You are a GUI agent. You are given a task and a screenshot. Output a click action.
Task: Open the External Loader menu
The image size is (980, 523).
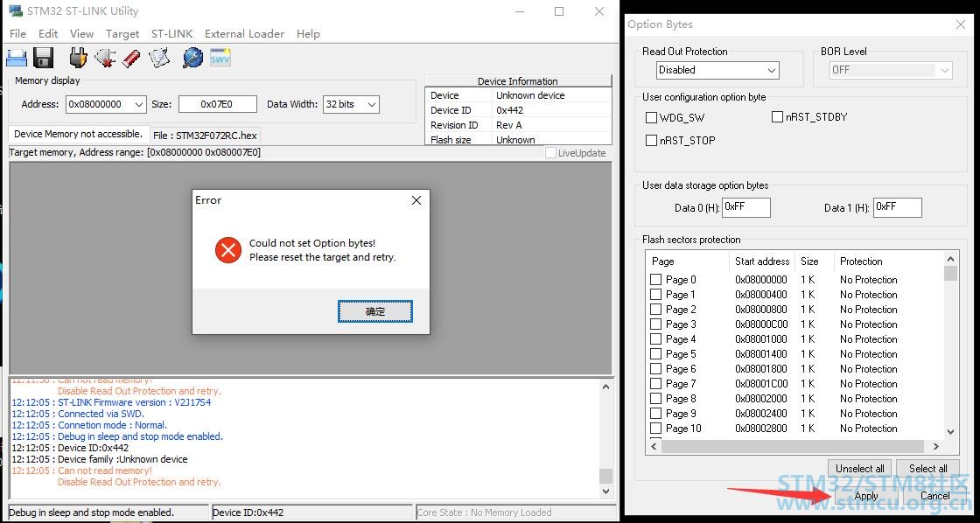click(x=244, y=34)
